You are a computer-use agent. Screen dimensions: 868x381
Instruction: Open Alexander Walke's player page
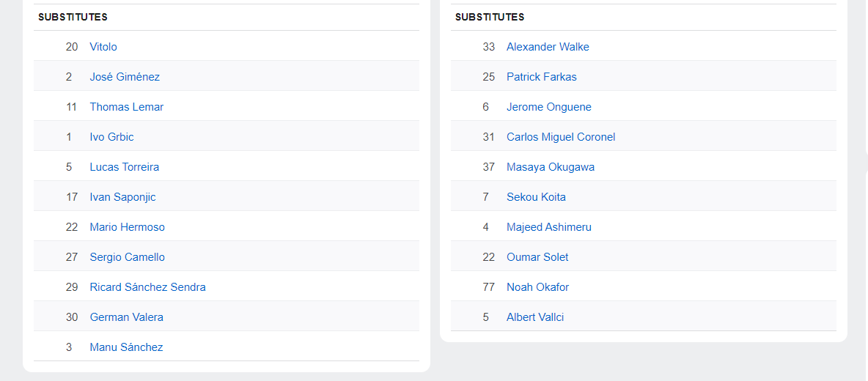(x=548, y=47)
